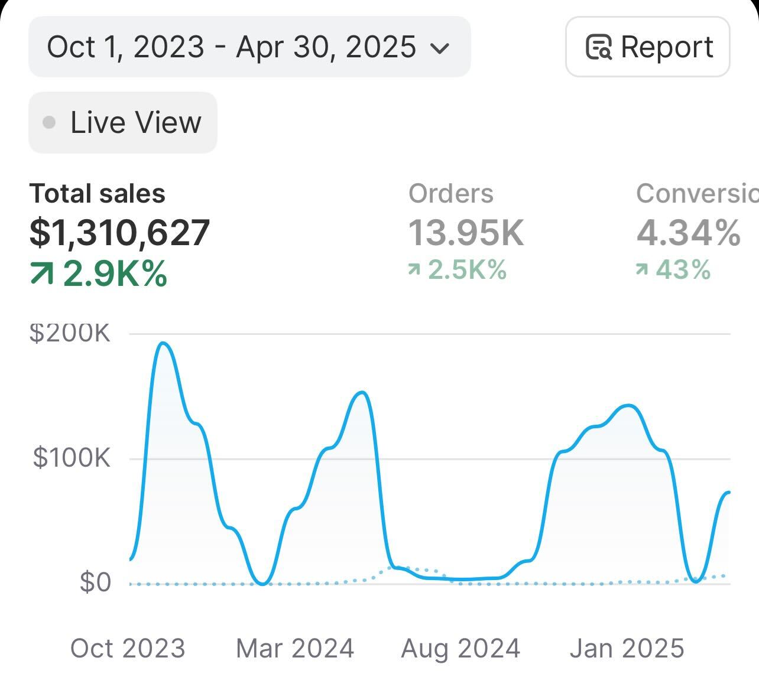759x700 pixels.
Task: Select the Total sales metric tab
Action: coord(98,194)
